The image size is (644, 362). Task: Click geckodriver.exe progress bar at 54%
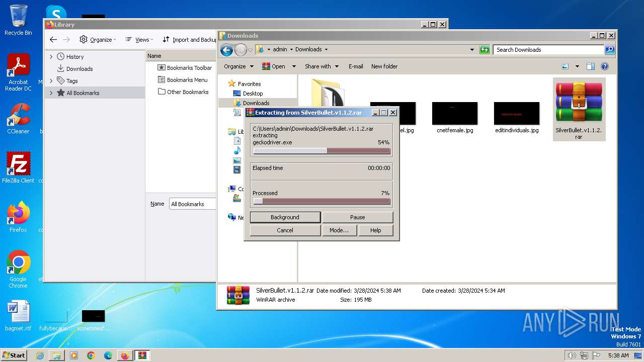click(x=321, y=151)
